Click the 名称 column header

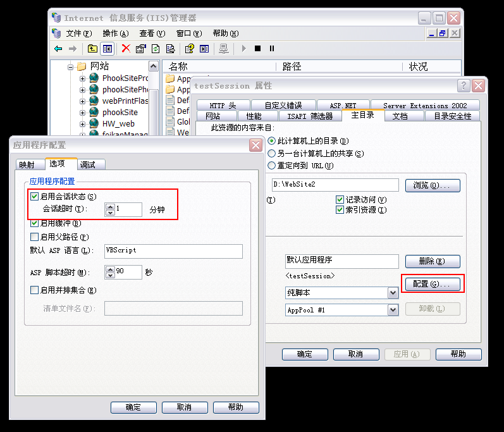219,66
